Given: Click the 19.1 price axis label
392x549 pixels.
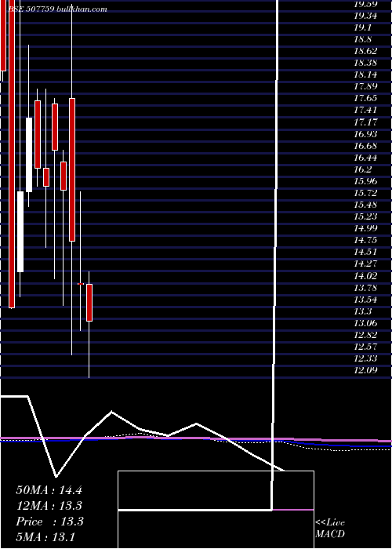Looking at the screenshot, I should (x=362, y=27).
